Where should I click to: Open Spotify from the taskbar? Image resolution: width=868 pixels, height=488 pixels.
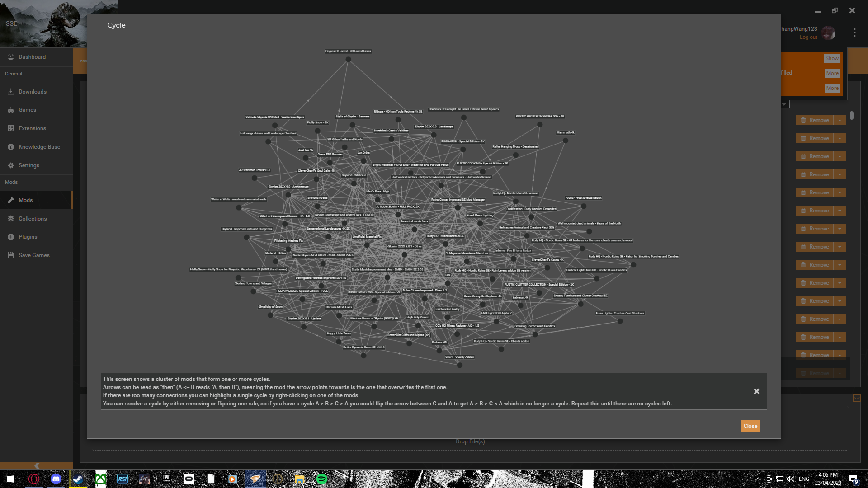pyautogui.click(x=321, y=479)
